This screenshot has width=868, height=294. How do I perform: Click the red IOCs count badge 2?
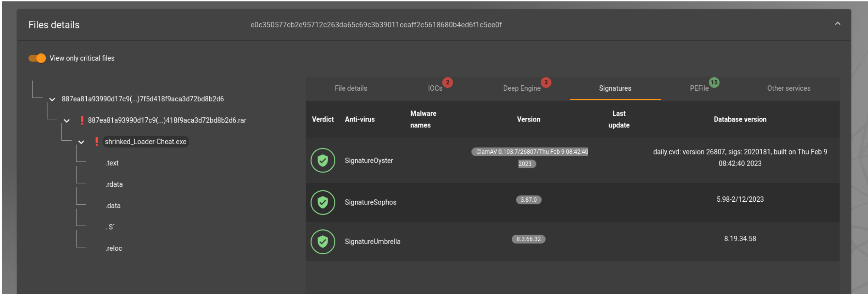448,82
